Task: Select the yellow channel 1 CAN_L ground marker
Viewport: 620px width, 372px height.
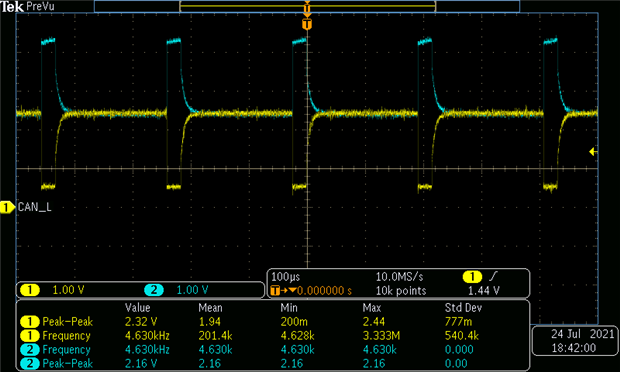Action: coord(7,207)
